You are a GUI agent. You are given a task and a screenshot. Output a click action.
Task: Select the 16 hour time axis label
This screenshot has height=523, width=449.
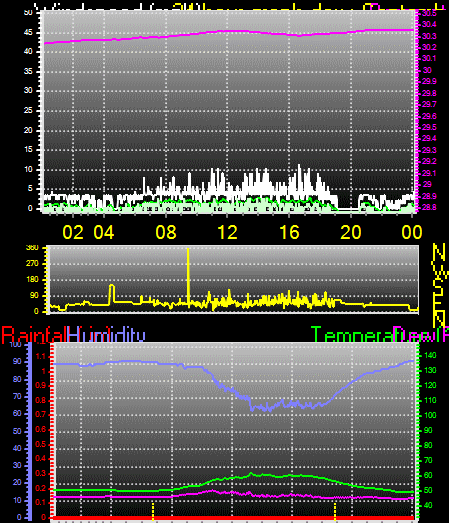coord(289,232)
